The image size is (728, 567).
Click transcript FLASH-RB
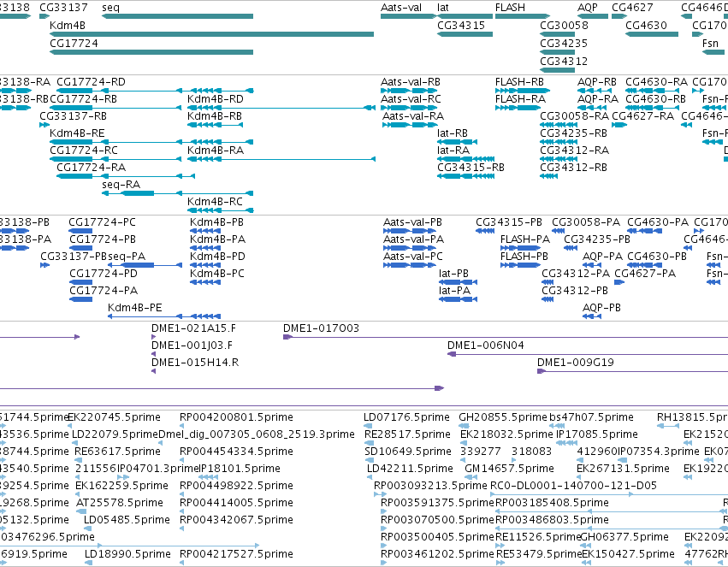[523, 91]
